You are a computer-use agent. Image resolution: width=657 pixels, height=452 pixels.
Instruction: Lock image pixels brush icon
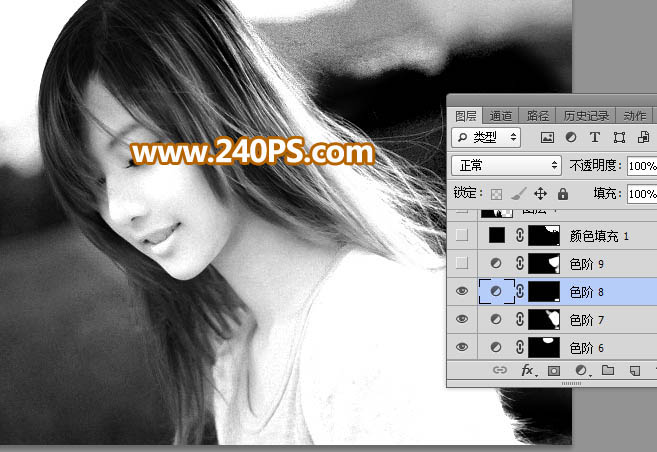[519, 194]
